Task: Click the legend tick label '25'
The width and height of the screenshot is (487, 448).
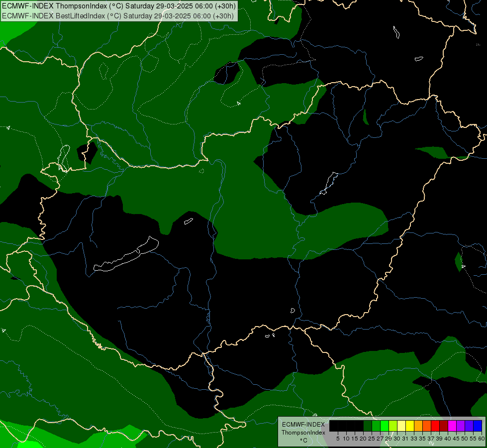Action: coord(372,439)
